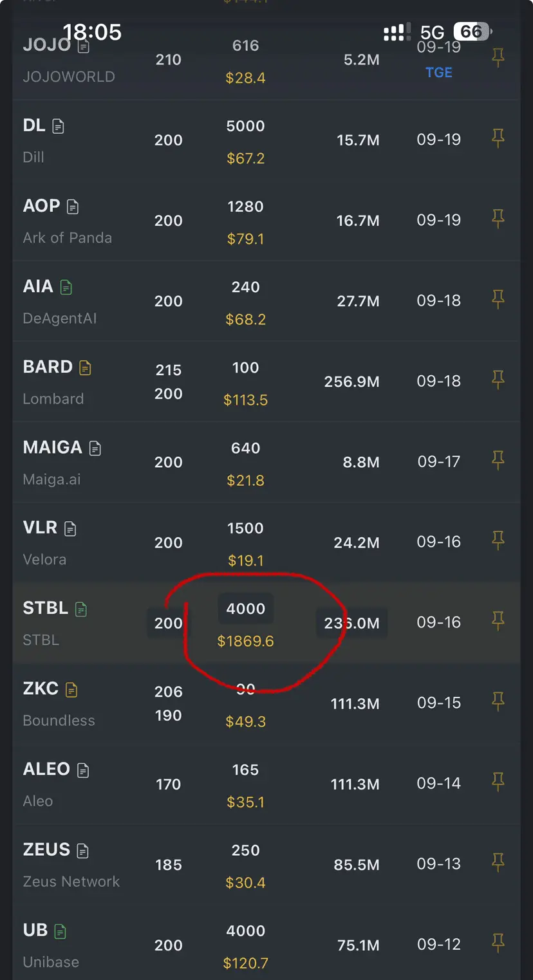Open the green document icon beside AIA
Image resolution: width=533 pixels, height=980 pixels.
[x=66, y=287]
